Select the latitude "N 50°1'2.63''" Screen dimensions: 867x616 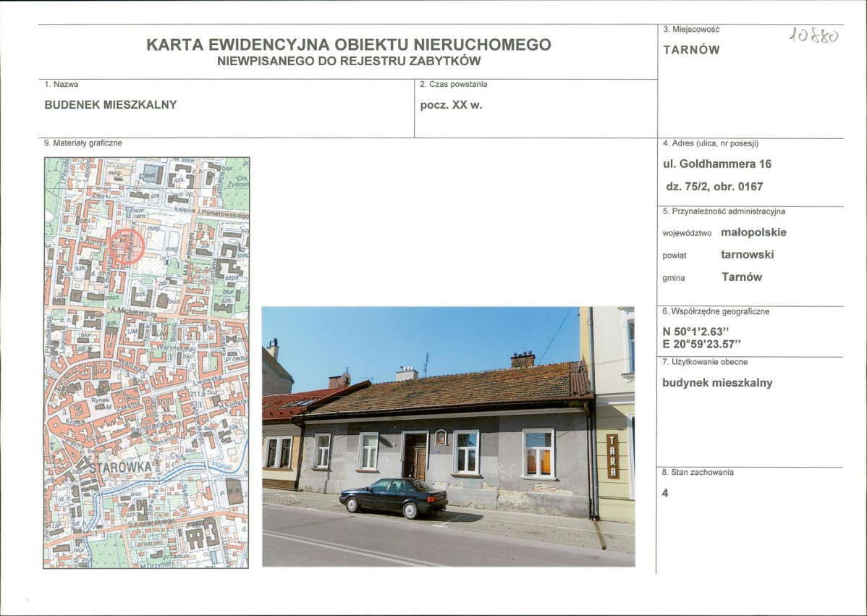[695, 332]
